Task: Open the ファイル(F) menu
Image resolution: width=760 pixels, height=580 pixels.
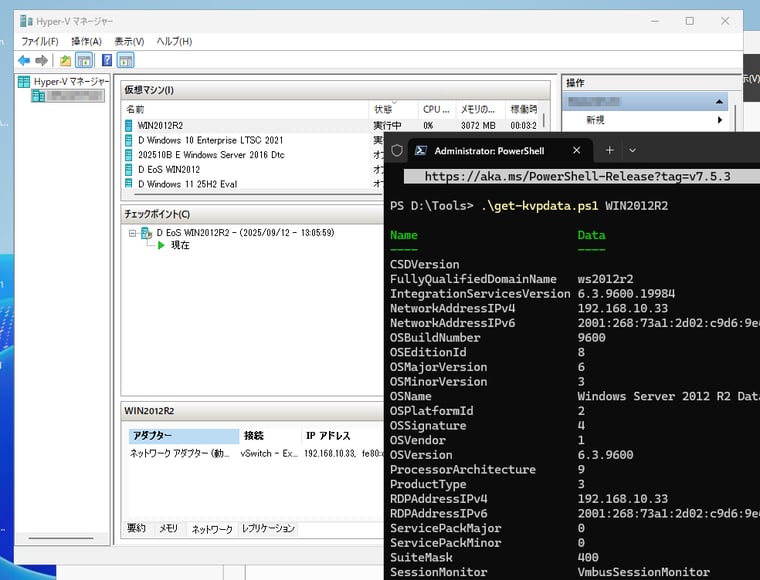Action: (40, 42)
